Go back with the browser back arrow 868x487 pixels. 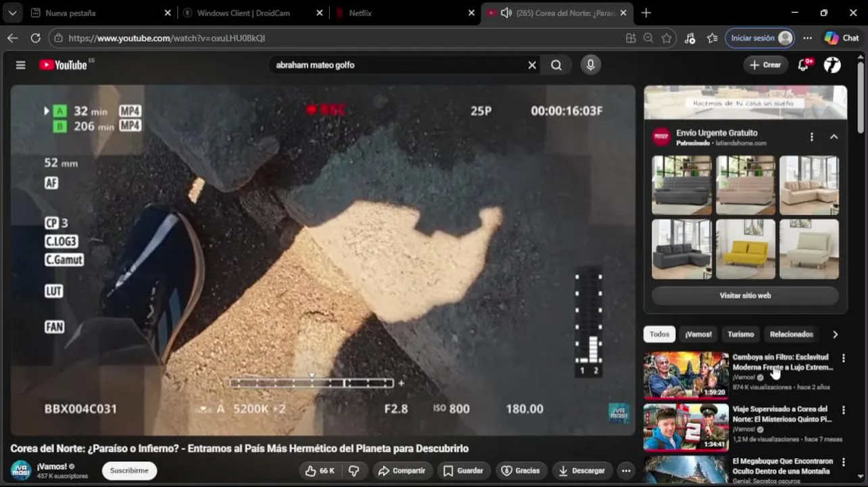(x=12, y=38)
